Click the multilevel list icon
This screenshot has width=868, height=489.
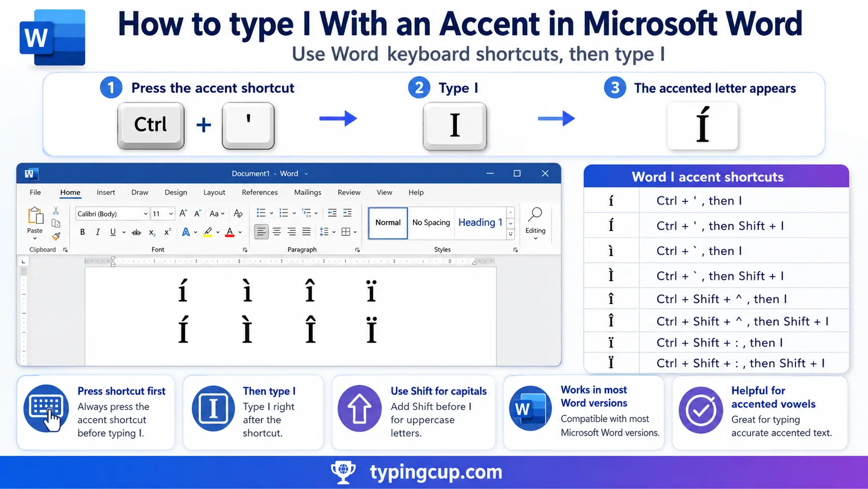(x=307, y=213)
